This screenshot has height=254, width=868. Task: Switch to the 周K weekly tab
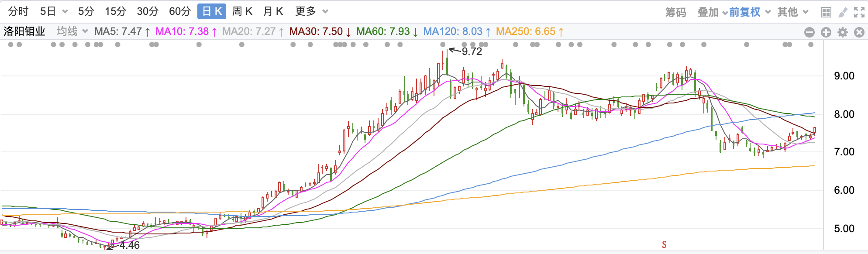coord(242,11)
